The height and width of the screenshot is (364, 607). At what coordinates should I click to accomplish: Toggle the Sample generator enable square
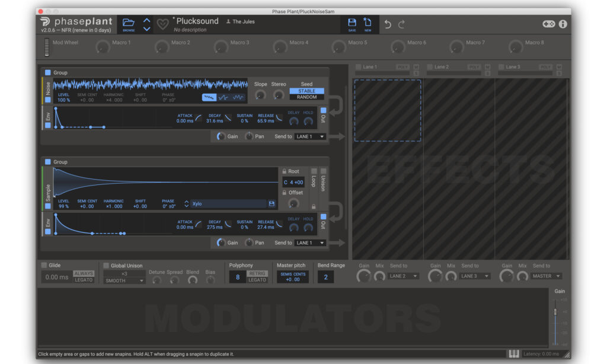(x=47, y=206)
